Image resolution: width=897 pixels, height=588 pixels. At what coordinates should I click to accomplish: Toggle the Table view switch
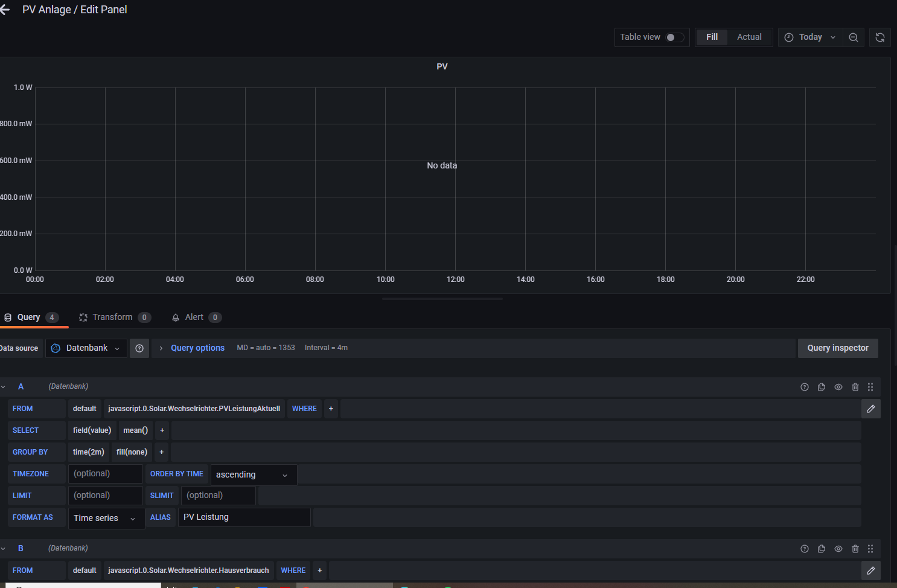tap(674, 37)
